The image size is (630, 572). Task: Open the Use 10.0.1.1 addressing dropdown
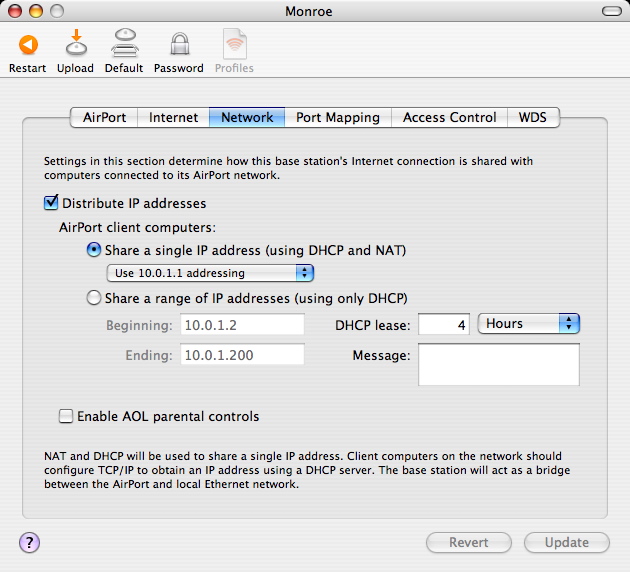pyautogui.click(x=210, y=273)
